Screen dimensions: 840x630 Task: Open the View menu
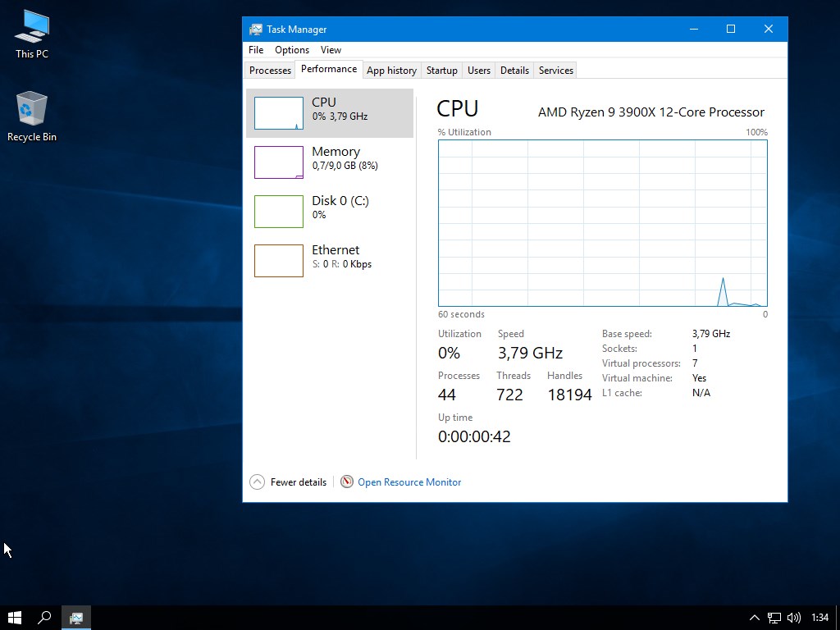(x=331, y=50)
